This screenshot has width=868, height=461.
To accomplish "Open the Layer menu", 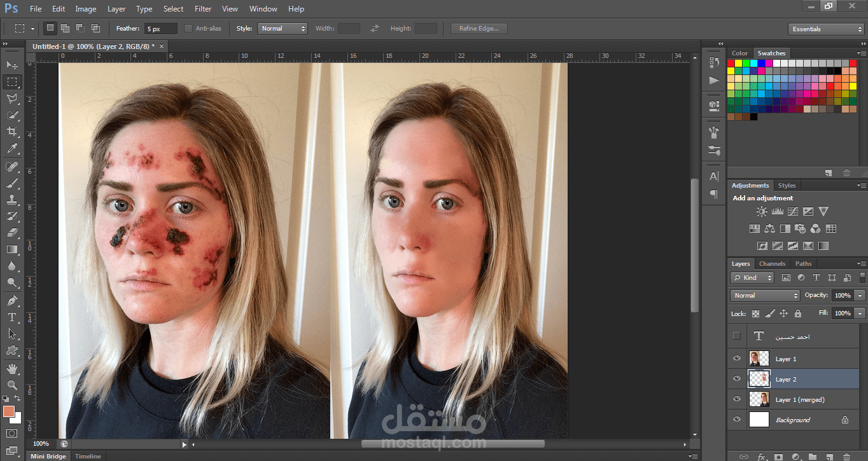I will click(x=116, y=9).
